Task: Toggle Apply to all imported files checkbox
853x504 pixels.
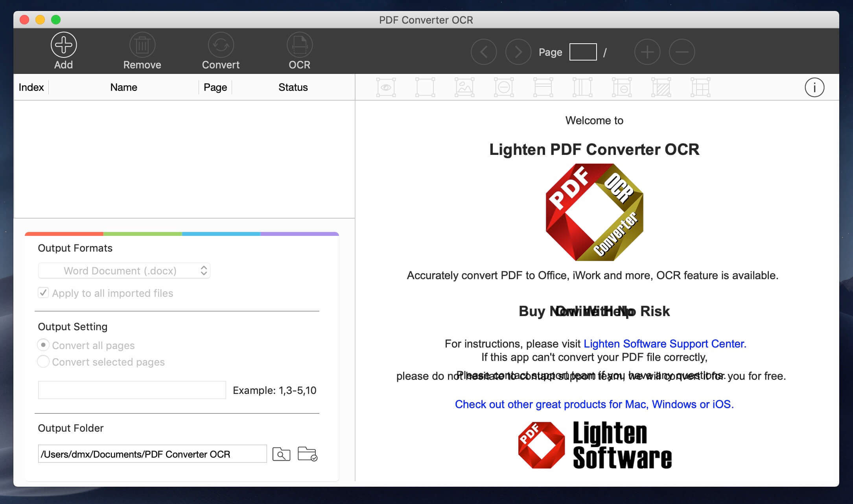Action: tap(43, 293)
